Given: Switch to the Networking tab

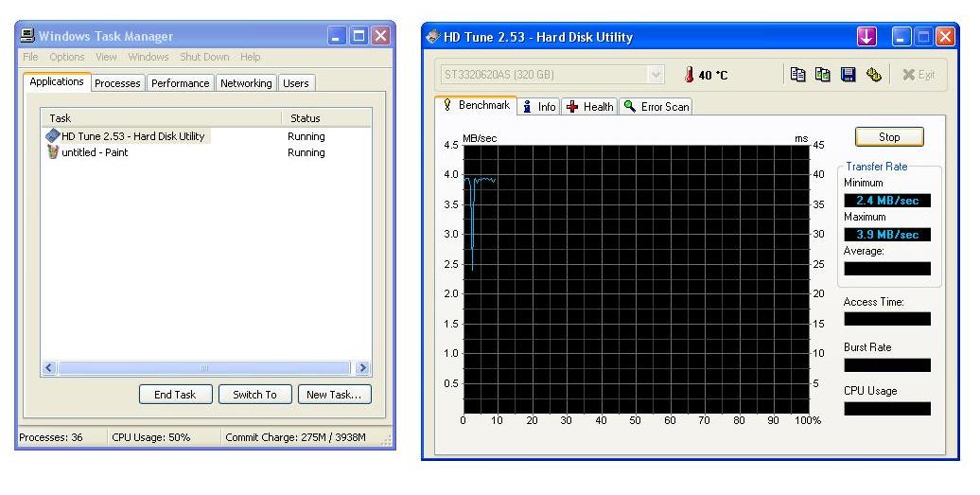Looking at the screenshot, I should click(x=246, y=83).
